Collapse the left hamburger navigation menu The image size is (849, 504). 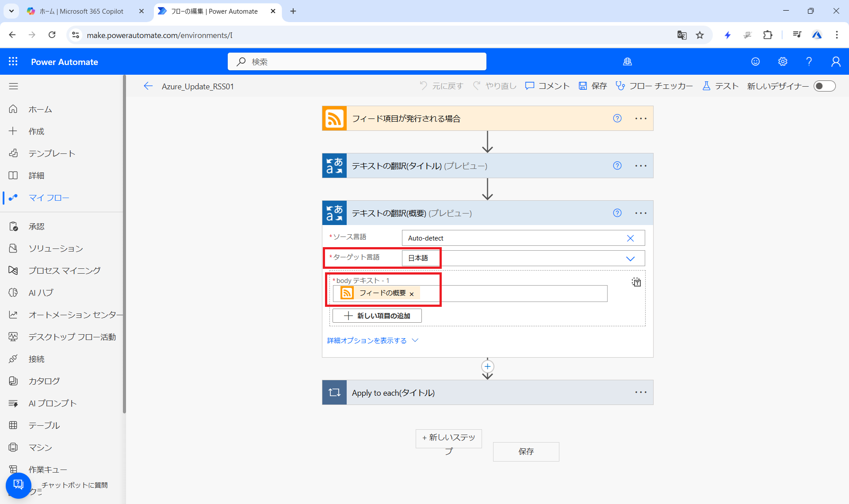pos(13,86)
